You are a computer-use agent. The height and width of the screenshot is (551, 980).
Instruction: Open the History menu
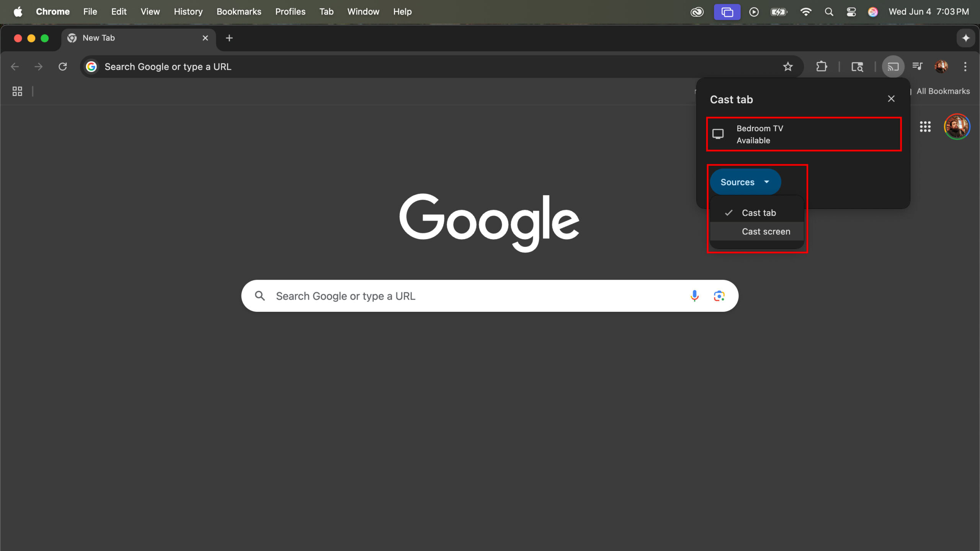coord(188,12)
